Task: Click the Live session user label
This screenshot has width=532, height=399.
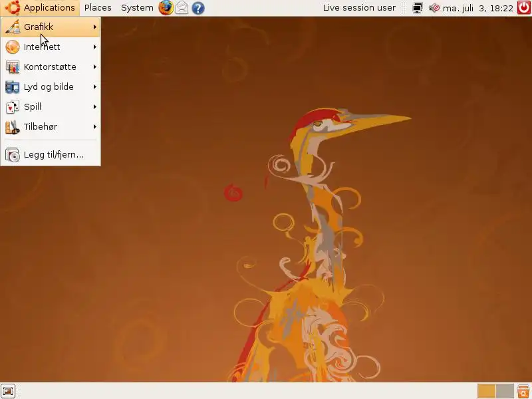Action: coord(359,7)
